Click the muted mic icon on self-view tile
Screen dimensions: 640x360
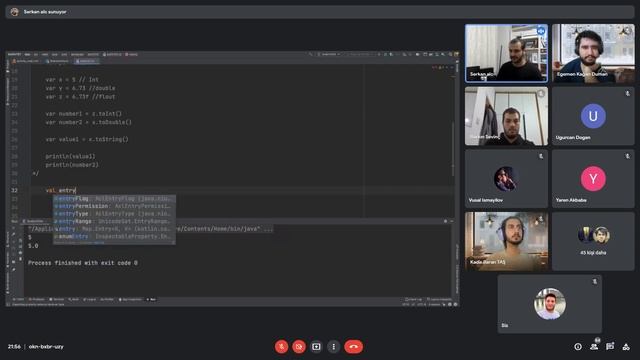coord(595,281)
